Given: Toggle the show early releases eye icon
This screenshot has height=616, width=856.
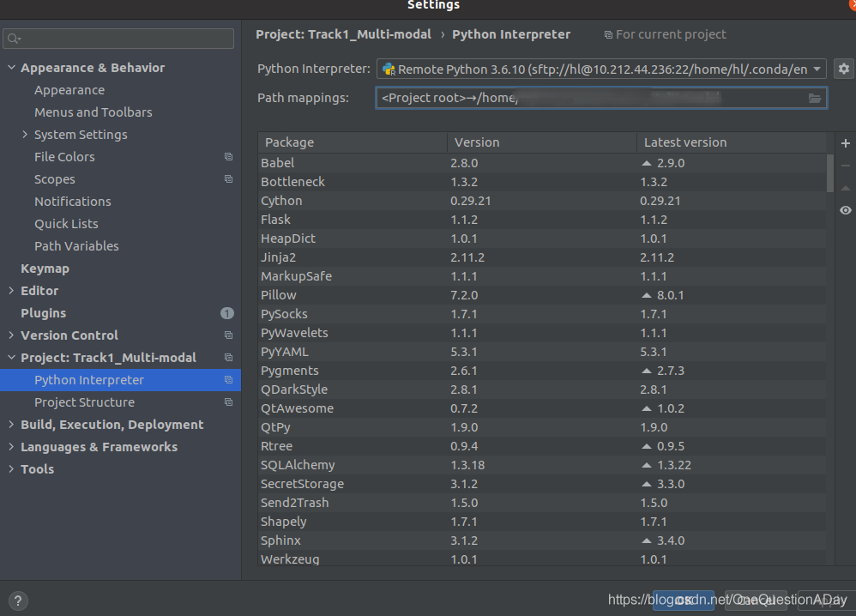Looking at the screenshot, I should click(845, 210).
